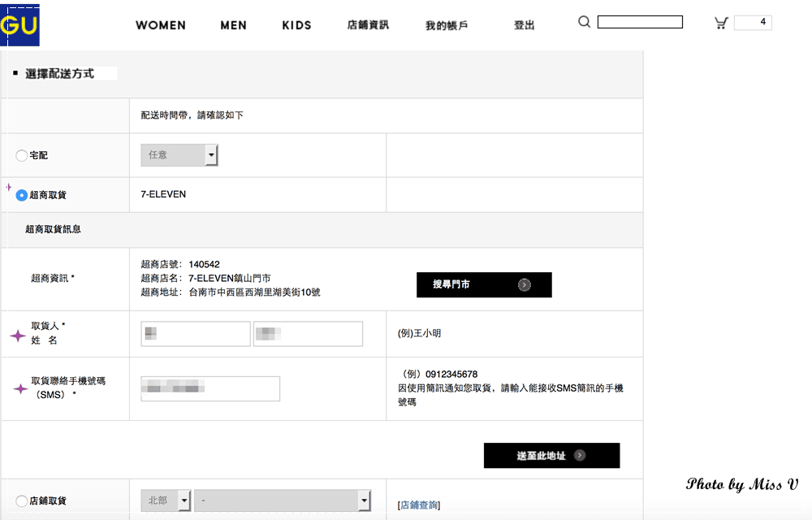Click the 配送時間帶，請確認如下 text

tap(192, 115)
